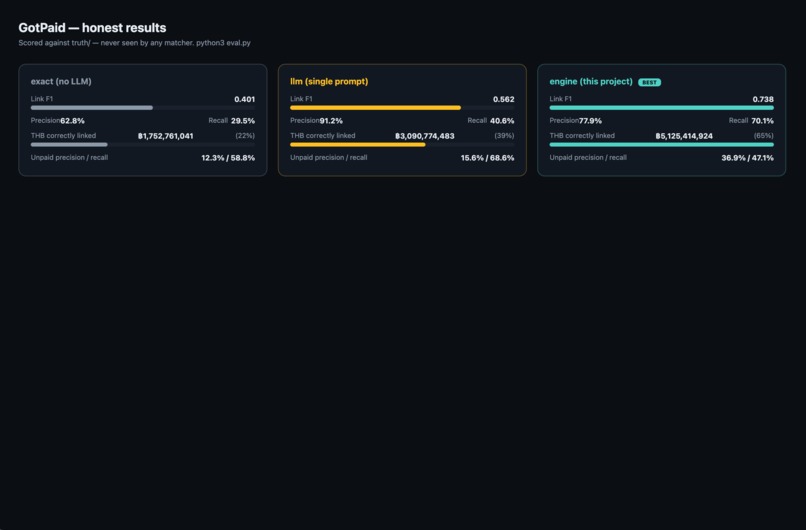Click THB correctly linked label in engine card
Image resolution: width=806 pixels, height=530 pixels.
(582, 136)
